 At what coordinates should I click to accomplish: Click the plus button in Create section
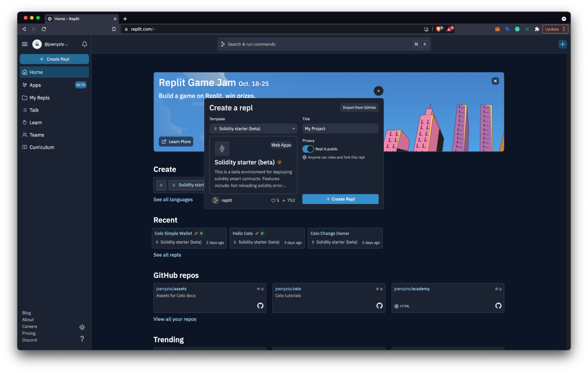click(x=161, y=185)
